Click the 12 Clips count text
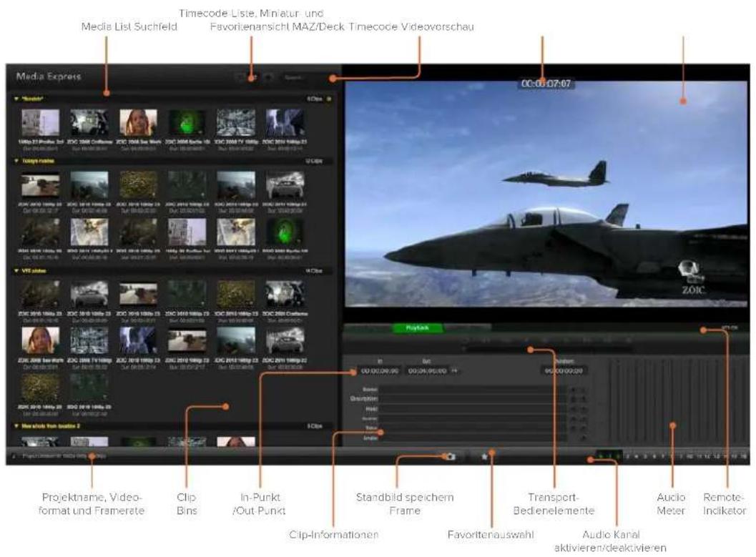This screenshot has height=557, width=756. tap(314, 161)
